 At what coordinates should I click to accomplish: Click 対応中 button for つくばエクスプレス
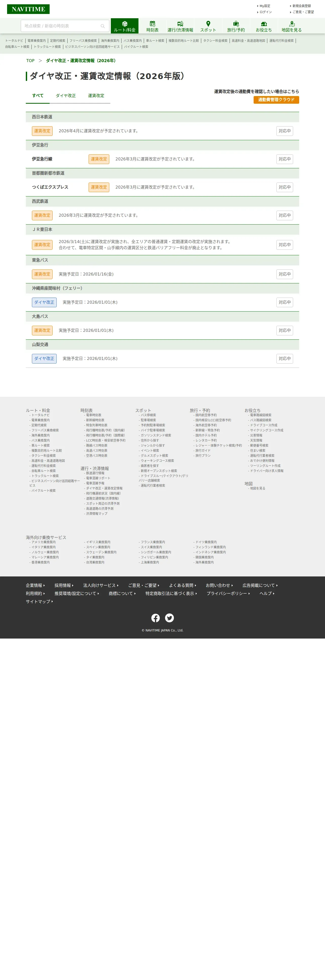pyautogui.click(x=285, y=187)
